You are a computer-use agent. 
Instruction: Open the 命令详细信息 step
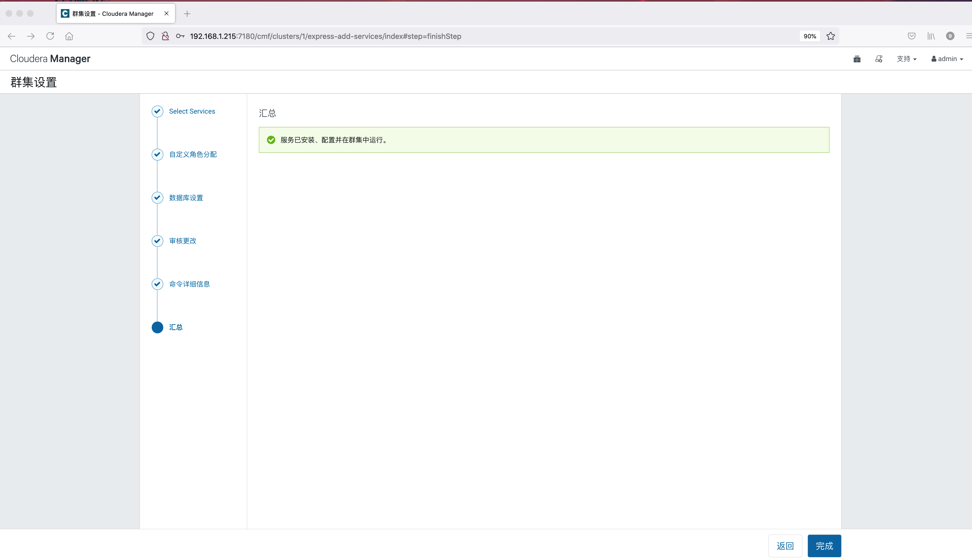[x=189, y=284]
